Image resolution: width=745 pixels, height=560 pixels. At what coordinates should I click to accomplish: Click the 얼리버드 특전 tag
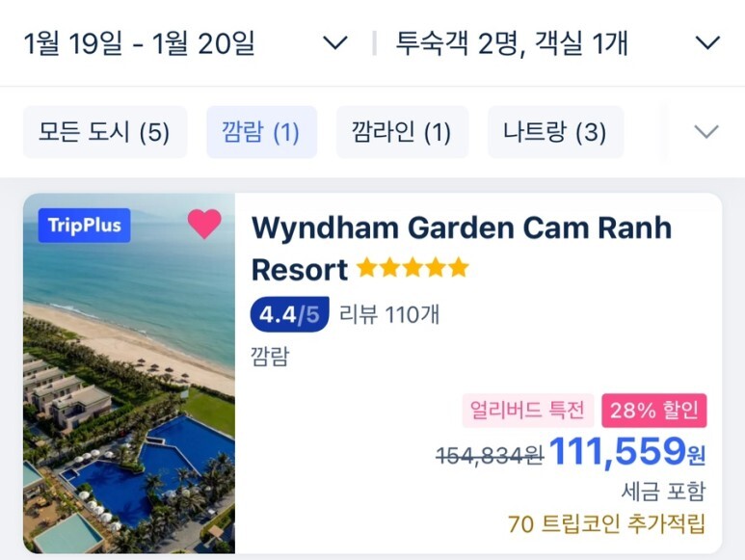click(528, 411)
